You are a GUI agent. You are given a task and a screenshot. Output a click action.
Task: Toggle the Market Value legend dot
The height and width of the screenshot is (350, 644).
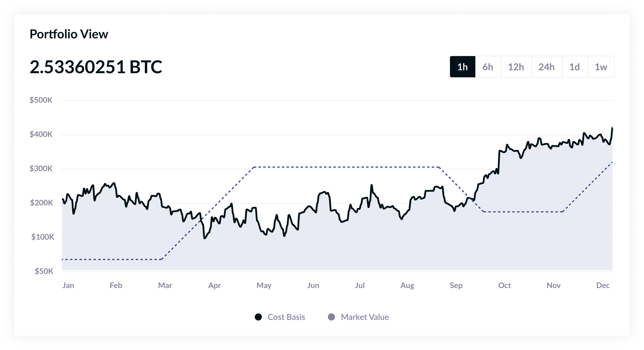(331, 317)
